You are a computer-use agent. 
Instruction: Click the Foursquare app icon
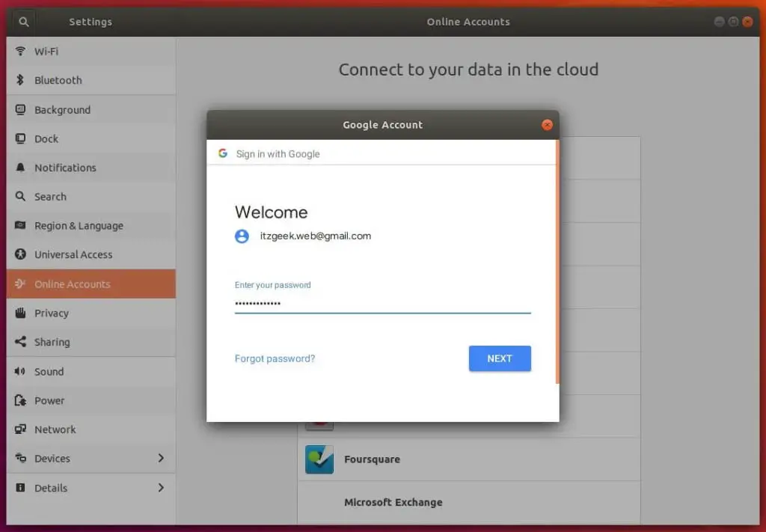[319, 459]
